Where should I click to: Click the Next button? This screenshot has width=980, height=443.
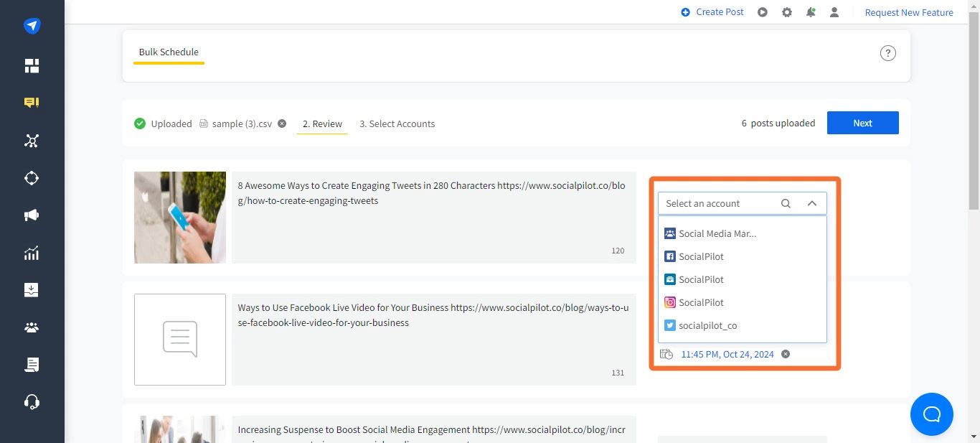[863, 123]
